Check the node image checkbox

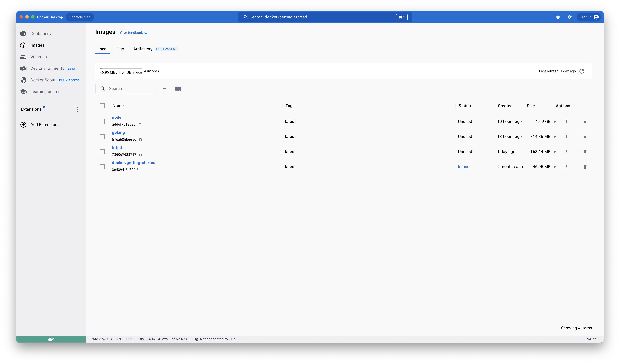pyautogui.click(x=102, y=122)
